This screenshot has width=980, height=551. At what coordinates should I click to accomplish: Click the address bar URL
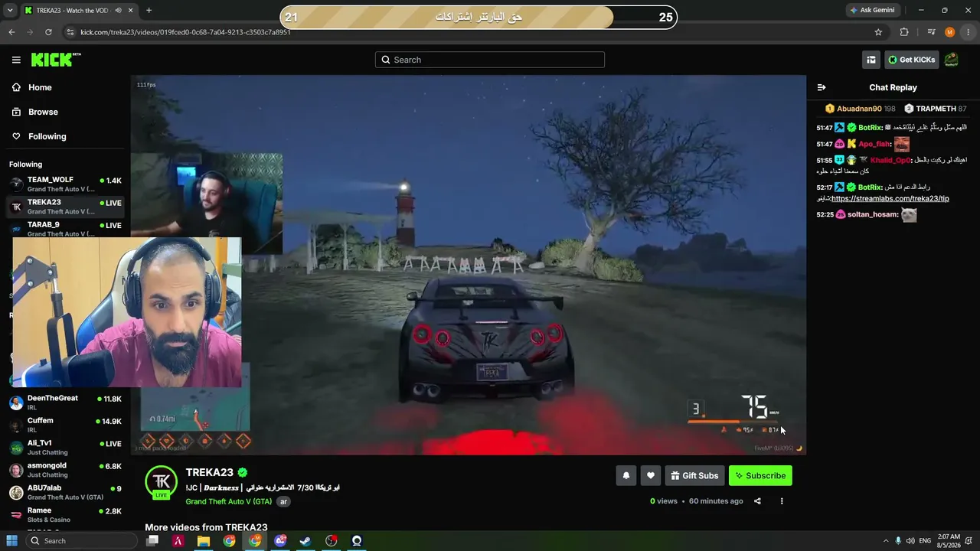pyautogui.click(x=185, y=32)
